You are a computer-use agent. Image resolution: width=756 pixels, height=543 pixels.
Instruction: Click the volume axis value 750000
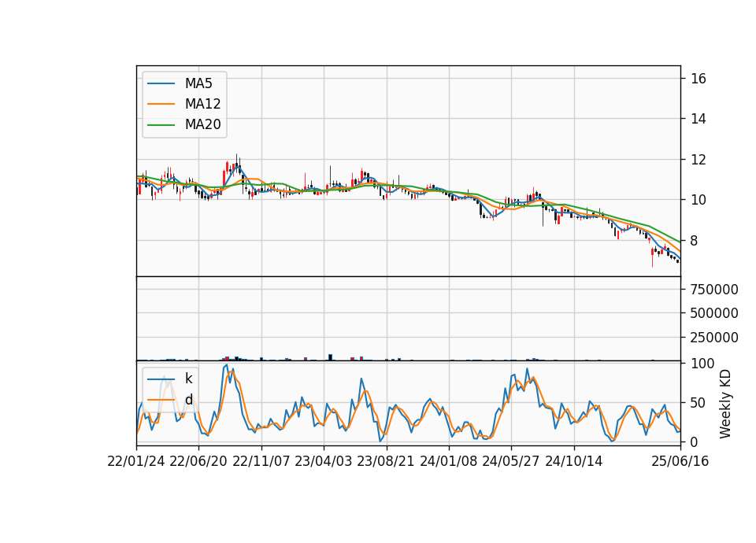point(714,289)
